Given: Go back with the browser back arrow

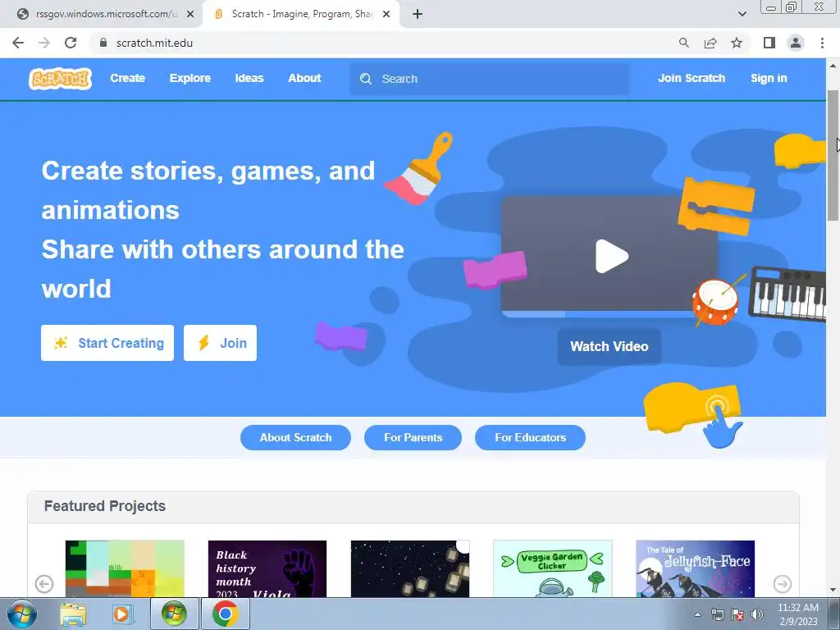Looking at the screenshot, I should (x=18, y=43).
